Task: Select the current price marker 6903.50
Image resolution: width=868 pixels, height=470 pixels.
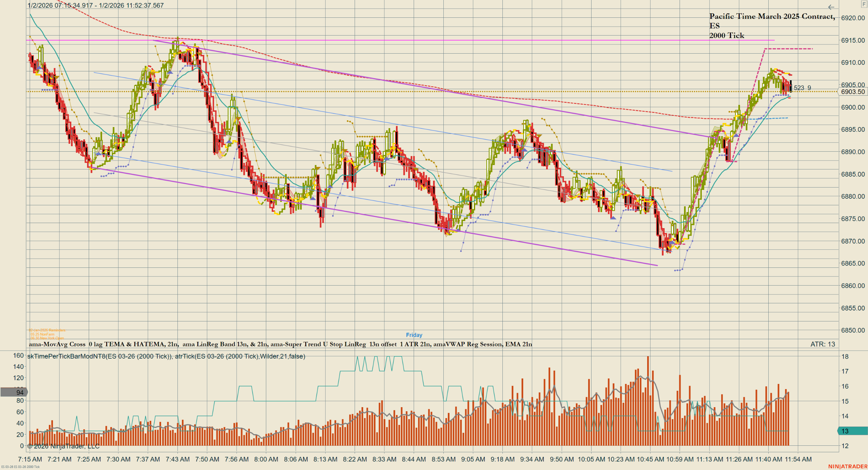Action: 853,92
